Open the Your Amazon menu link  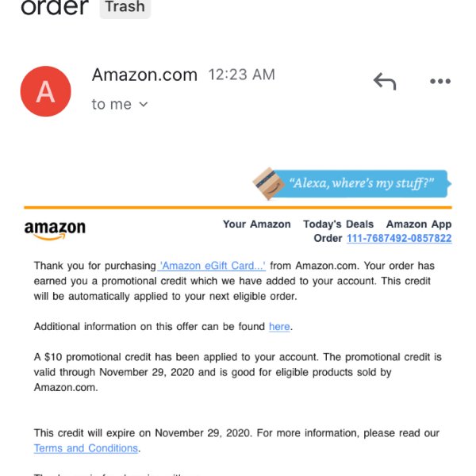coord(256,224)
